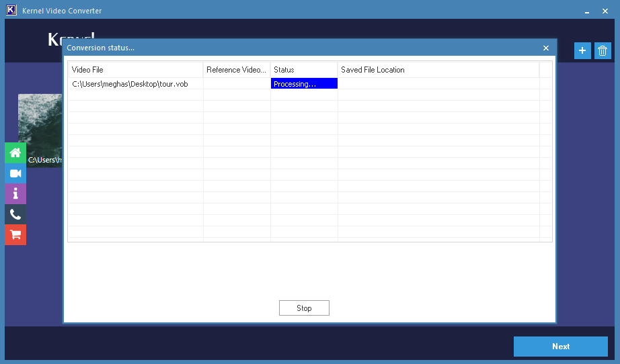Image resolution: width=620 pixels, height=364 pixels.
Task: Click the Saved File Location column header
Action: (x=438, y=70)
